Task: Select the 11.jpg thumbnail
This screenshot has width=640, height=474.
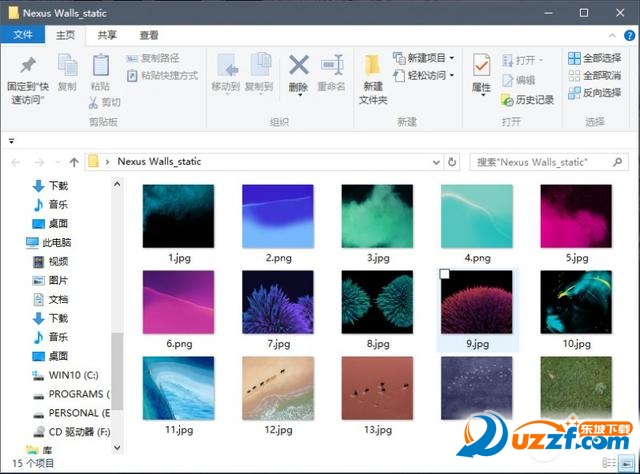Action: 178,388
